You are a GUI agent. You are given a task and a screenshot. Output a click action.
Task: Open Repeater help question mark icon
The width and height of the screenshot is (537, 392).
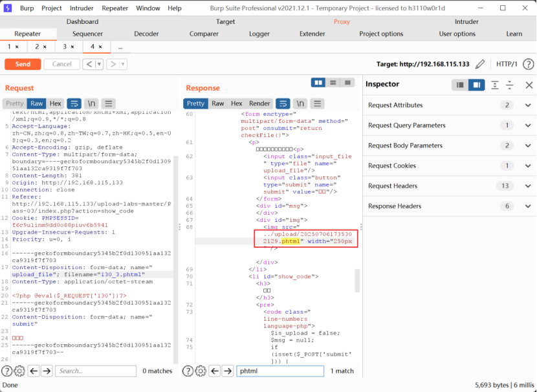(529, 64)
